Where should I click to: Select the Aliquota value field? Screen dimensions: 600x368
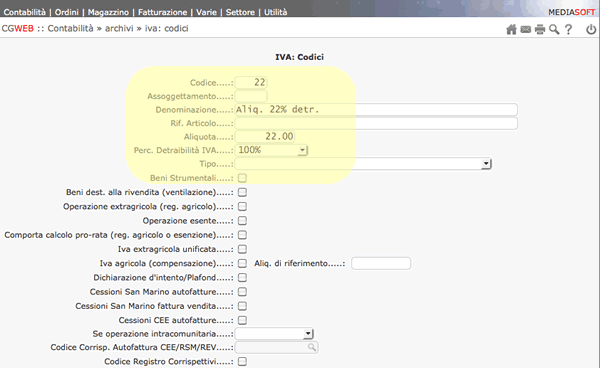pos(265,137)
